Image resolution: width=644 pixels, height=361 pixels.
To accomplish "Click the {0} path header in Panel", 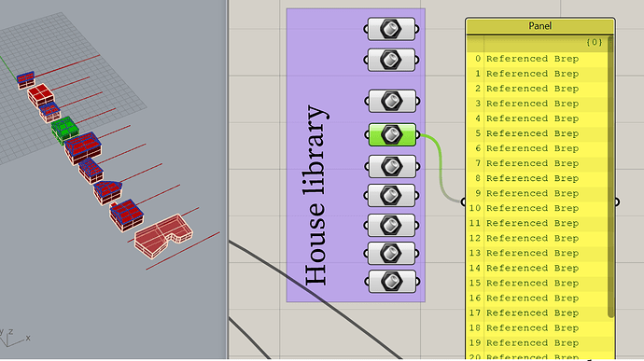I will [x=594, y=42].
